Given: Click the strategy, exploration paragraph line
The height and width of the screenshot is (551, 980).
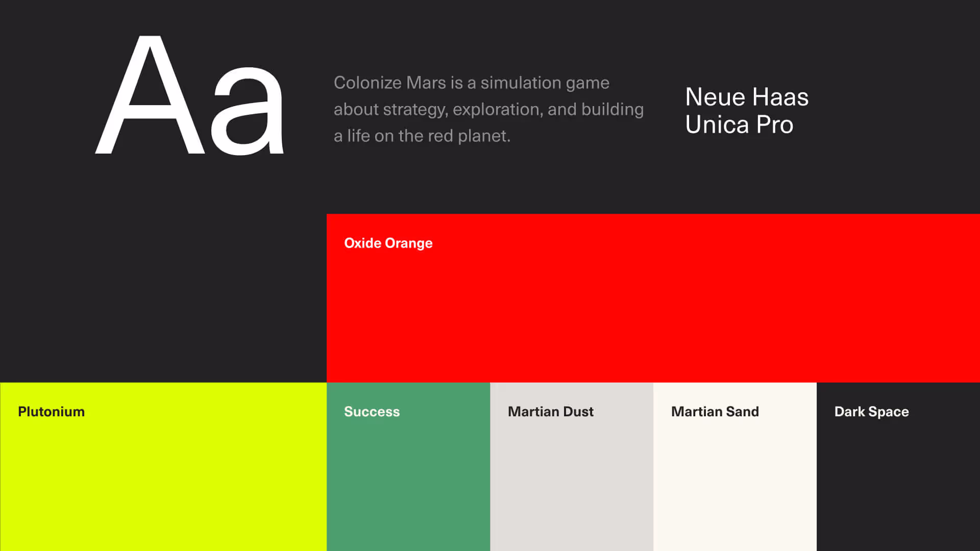Looking at the screenshot, I should [x=462, y=109].
